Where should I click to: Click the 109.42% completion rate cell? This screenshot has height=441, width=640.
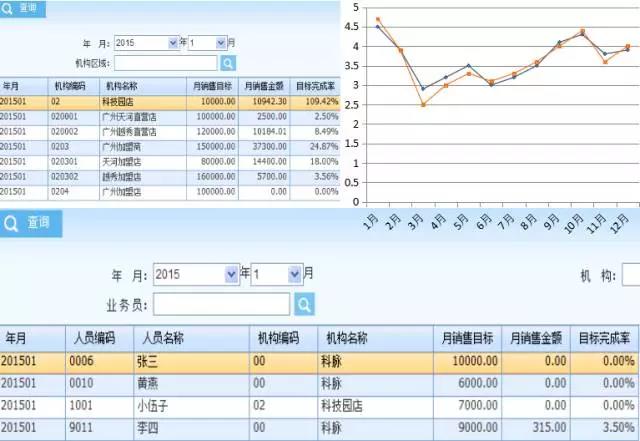[315, 102]
